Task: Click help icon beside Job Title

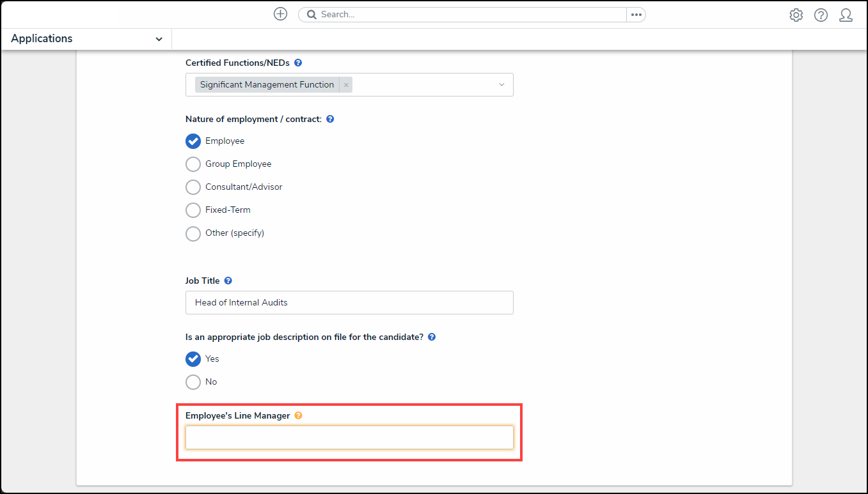Action: pos(228,281)
